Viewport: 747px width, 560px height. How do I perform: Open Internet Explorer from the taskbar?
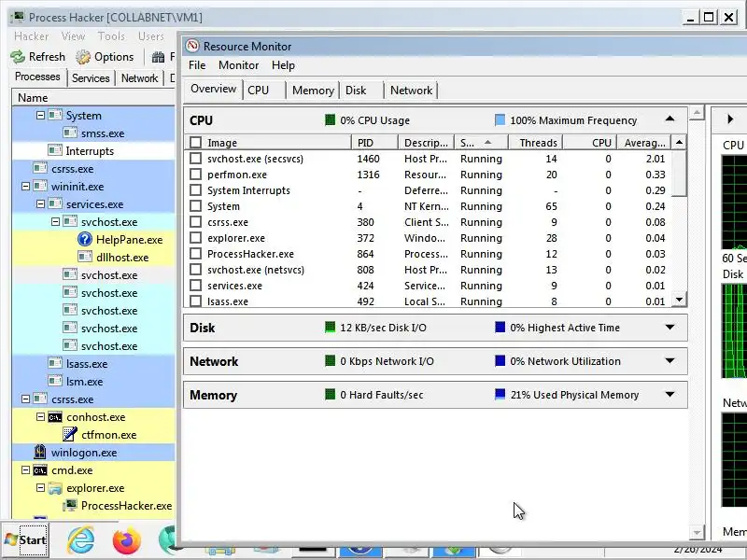(x=81, y=540)
